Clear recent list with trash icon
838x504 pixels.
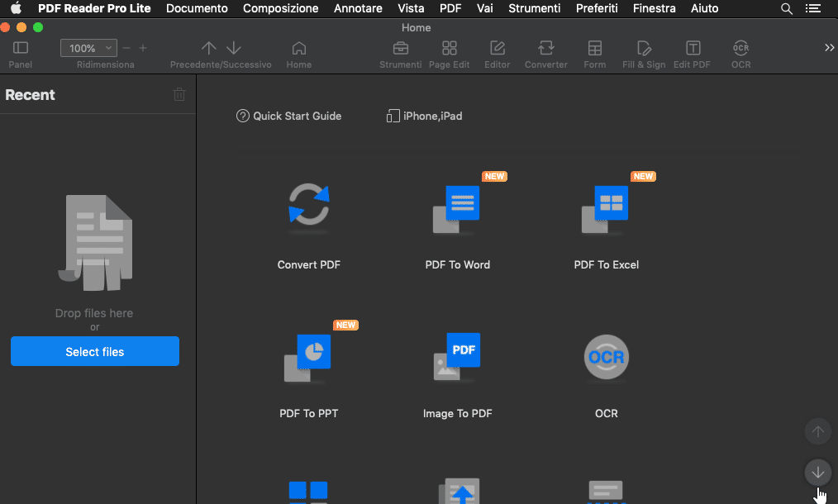tap(179, 95)
